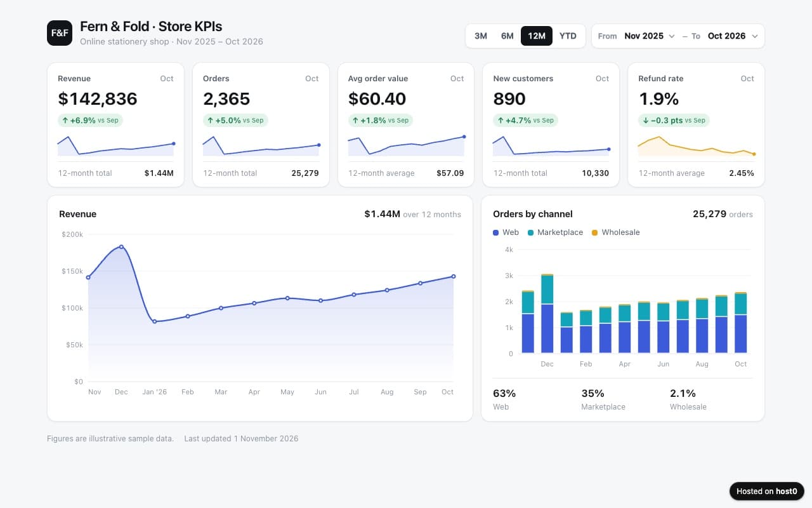Click the "$1.44M over 12 months" label
This screenshot has height=508, width=812.
[x=412, y=214]
